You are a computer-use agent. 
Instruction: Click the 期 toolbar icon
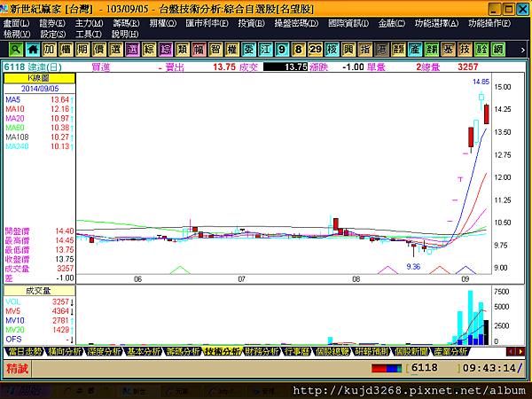pos(82,50)
